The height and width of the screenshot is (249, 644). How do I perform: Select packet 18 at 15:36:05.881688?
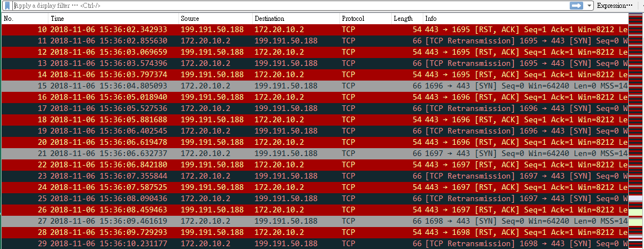click(315, 119)
